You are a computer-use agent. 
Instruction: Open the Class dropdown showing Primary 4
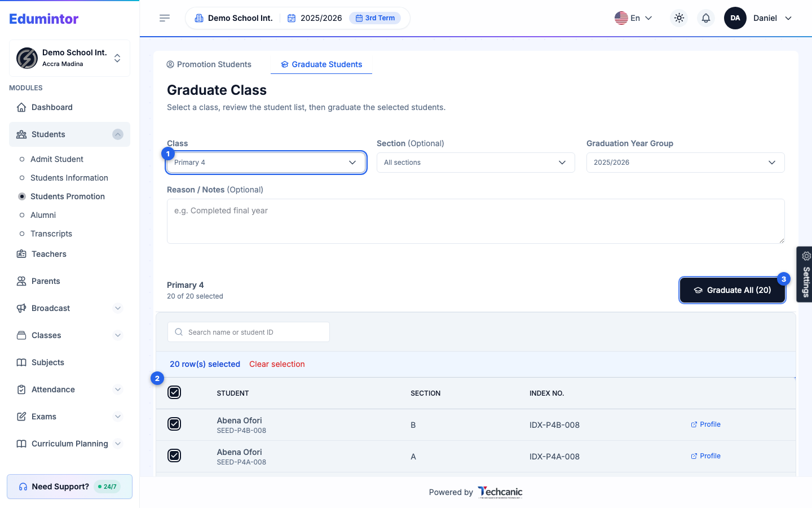pos(266,163)
